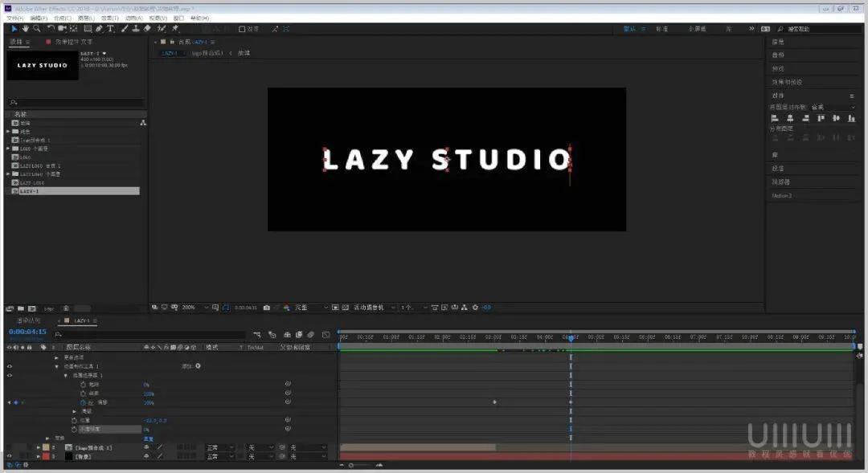The image size is (868, 473).
Task: Click the 0:00:04:15 current time display
Action: coord(27,332)
